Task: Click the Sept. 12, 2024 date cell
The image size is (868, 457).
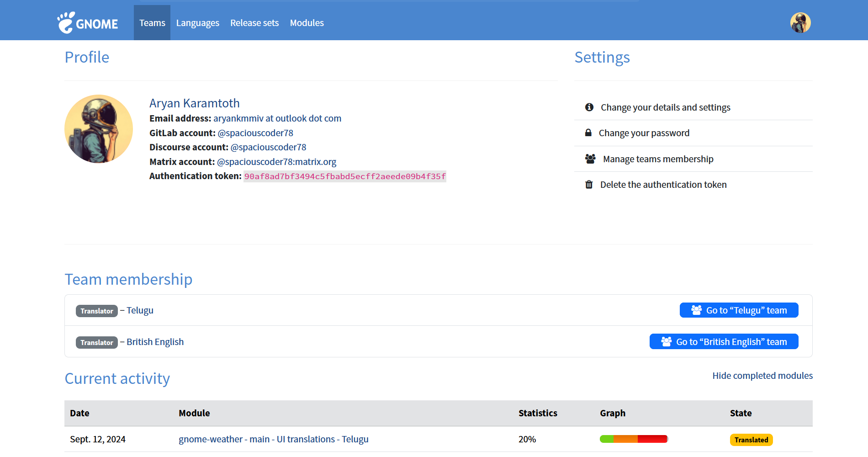Action: tap(98, 439)
